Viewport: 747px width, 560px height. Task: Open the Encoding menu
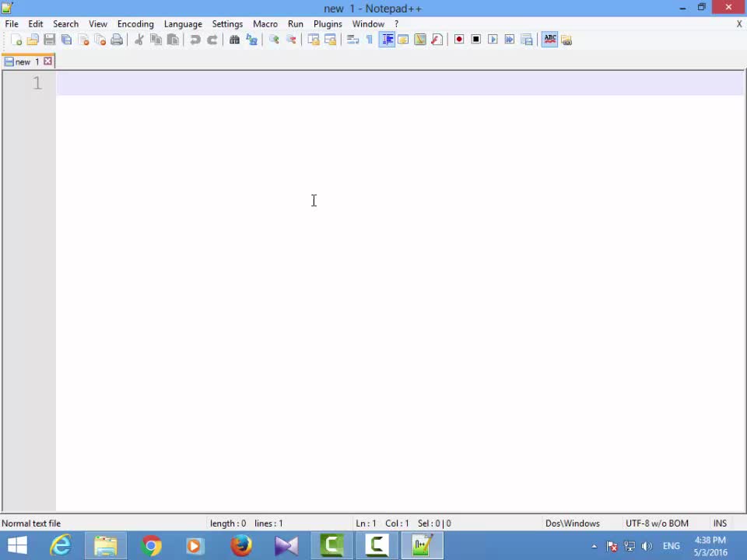135,24
